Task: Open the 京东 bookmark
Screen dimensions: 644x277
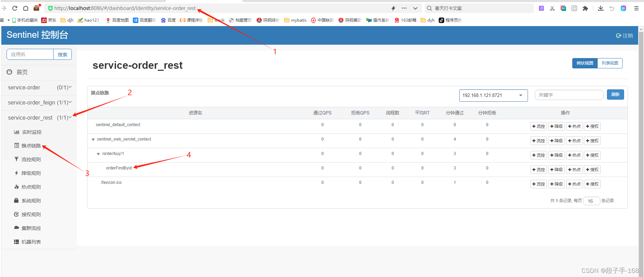Action: click(x=49, y=20)
